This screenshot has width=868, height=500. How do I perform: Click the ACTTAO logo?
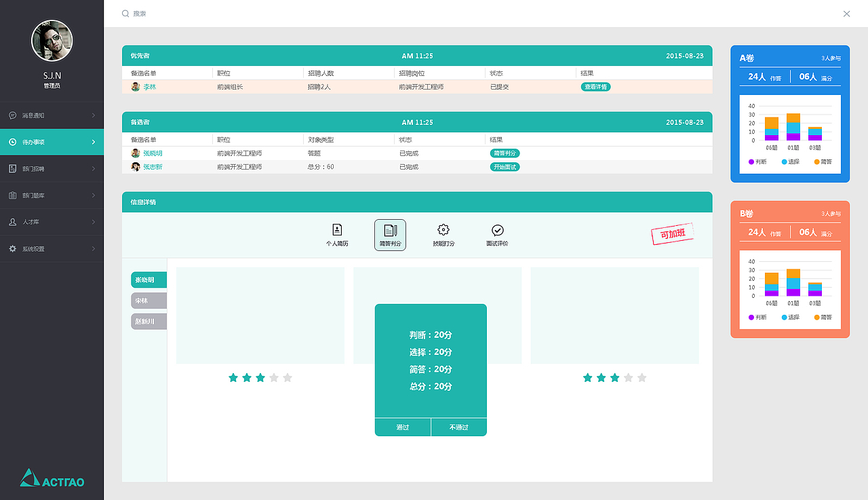(x=52, y=478)
